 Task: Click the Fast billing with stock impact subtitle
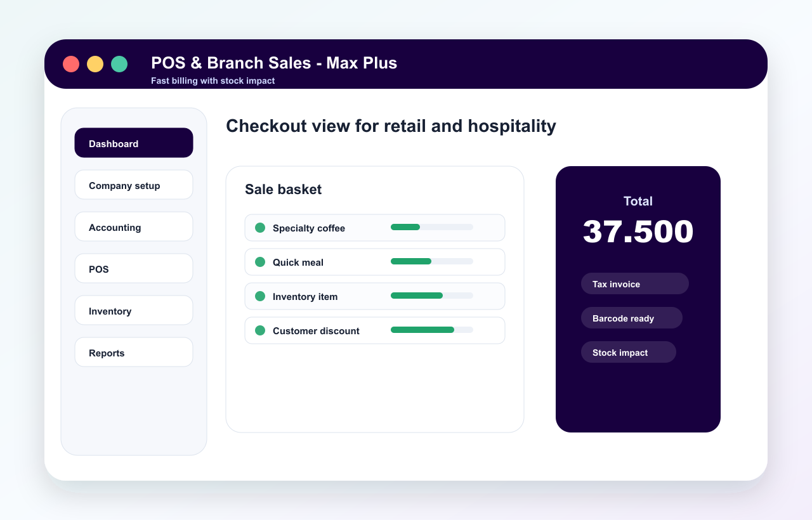[213, 81]
